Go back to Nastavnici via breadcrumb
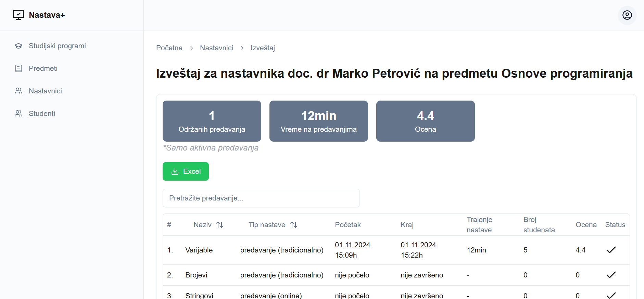 (216, 48)
